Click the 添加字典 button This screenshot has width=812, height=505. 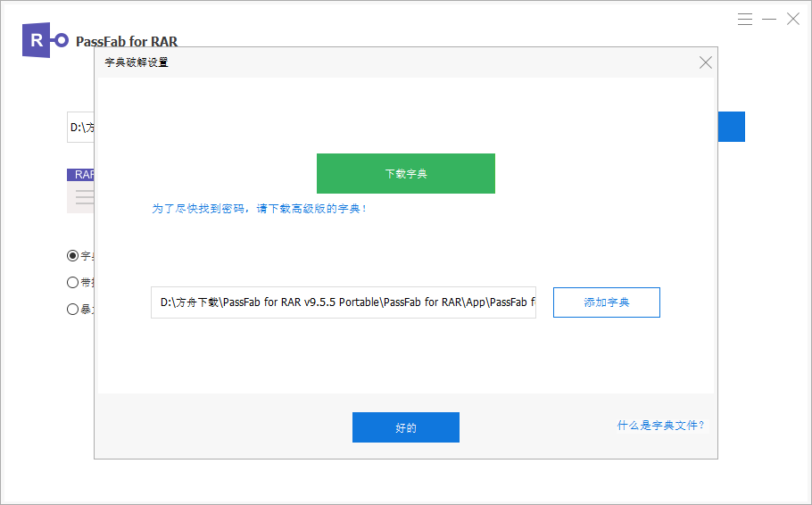pyautogui.click(x=607, y=302)
